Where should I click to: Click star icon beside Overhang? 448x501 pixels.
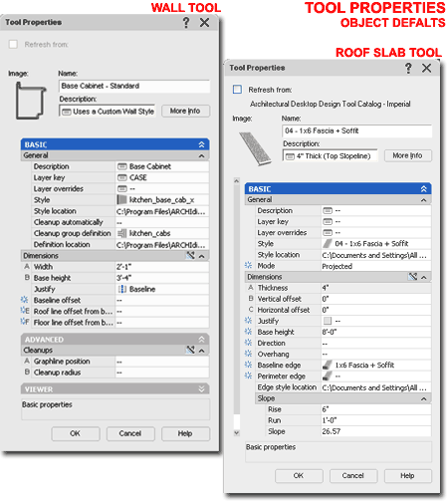pyautogui.click(x=248, y=354)
